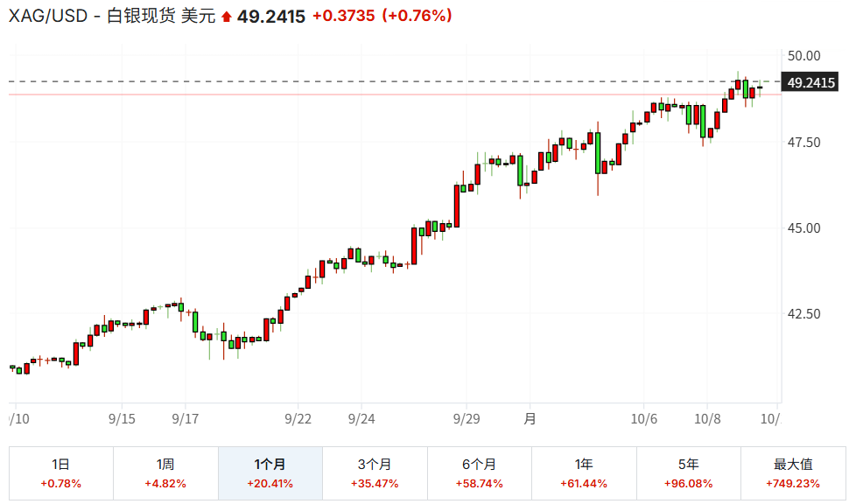Show the 最大值 full history range
The width and height of the screenshot is (849, 504).
(793, 473)
